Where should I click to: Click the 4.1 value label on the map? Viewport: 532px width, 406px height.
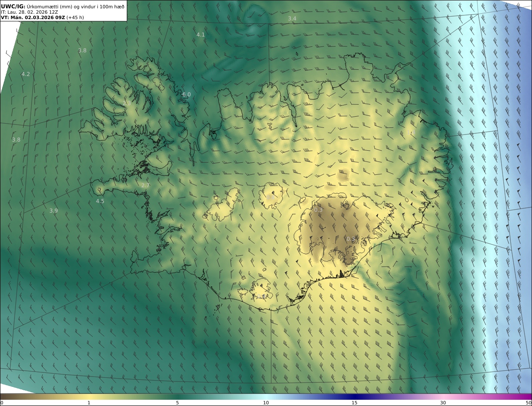pyautogui.click(x=201, y=34)
